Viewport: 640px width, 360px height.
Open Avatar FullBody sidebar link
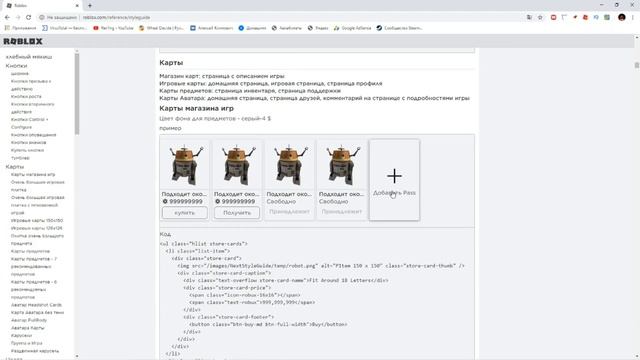[x=29, y=320]
